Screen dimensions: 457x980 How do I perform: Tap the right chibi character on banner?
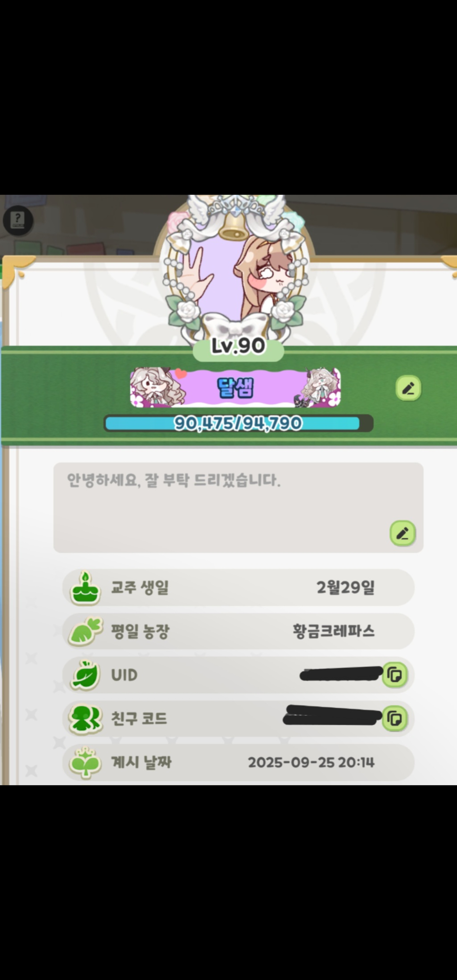pyautogui.click(x=317, y=387)
